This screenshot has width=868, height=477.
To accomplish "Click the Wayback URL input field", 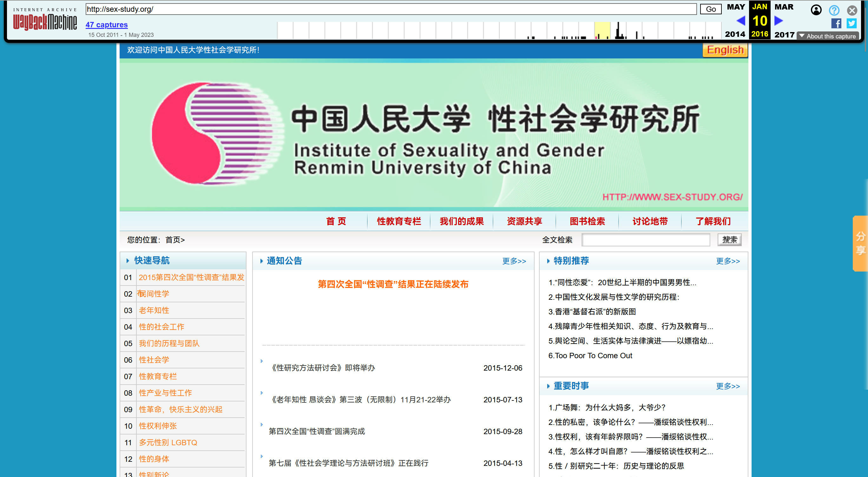I will click(x=391, y=9).
